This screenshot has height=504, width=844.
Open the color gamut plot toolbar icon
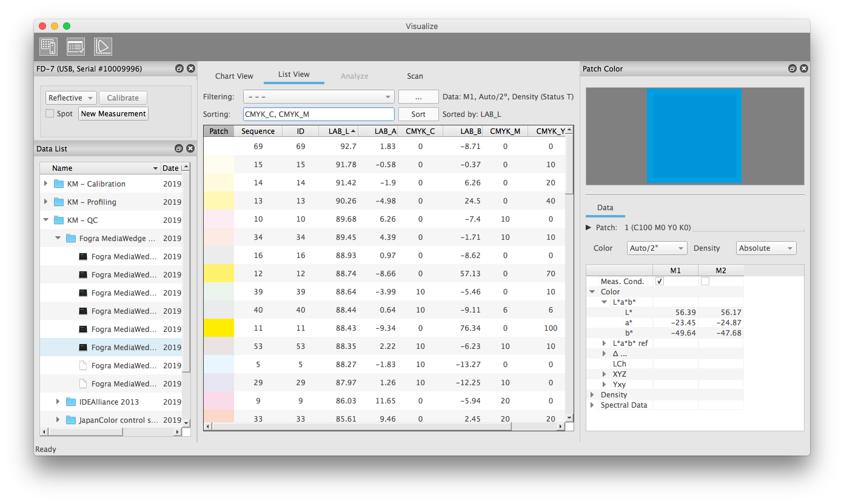tap(103, 47)
